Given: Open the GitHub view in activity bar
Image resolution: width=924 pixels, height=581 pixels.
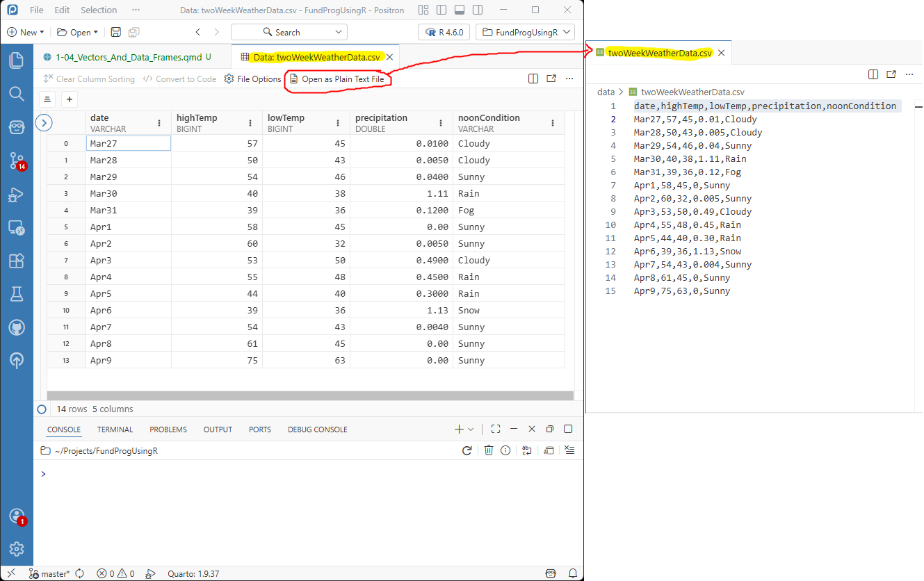Looking at the screenshot, I should coord(17,327).
